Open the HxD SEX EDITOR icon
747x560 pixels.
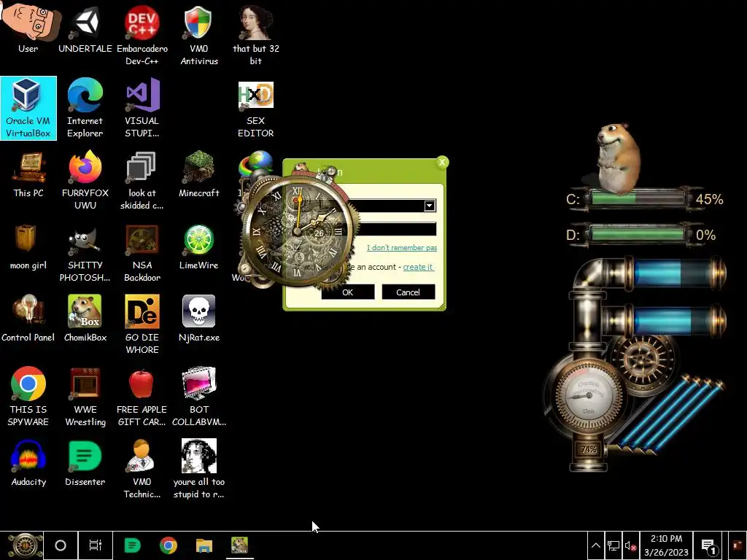[256, 108]
